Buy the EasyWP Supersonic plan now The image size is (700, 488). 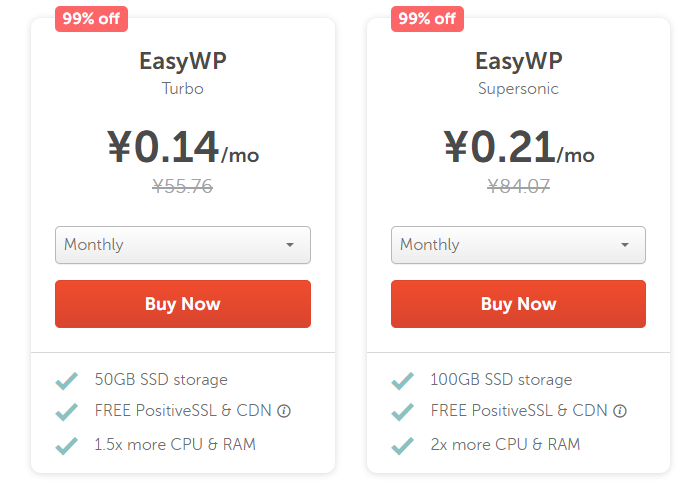pyautogui.click(x=518, y=304)
